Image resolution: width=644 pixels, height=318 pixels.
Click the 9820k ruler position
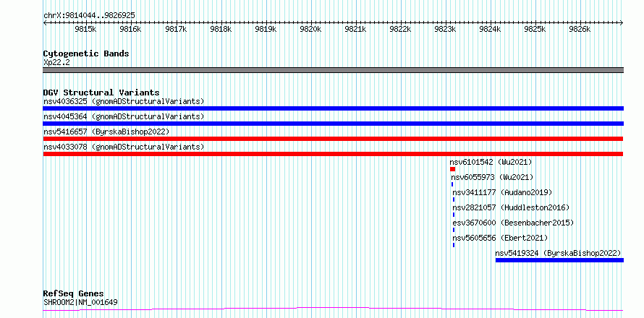click(x=310, y=29)
